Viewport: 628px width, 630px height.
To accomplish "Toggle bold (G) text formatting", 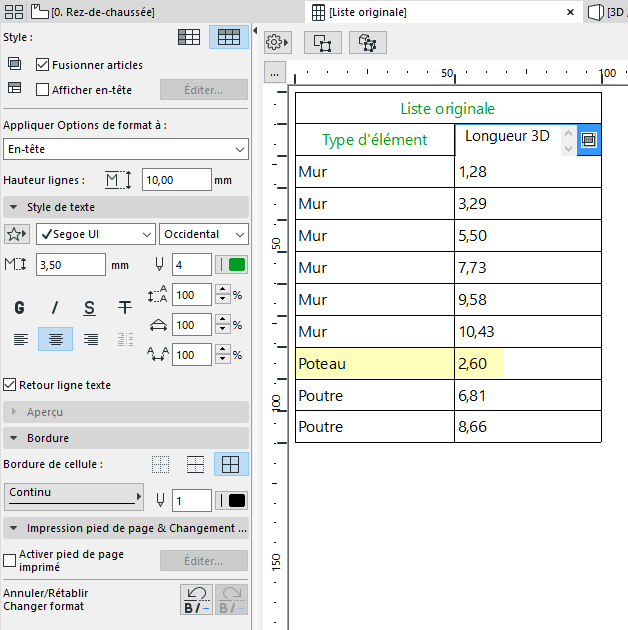I will (20, 308).
